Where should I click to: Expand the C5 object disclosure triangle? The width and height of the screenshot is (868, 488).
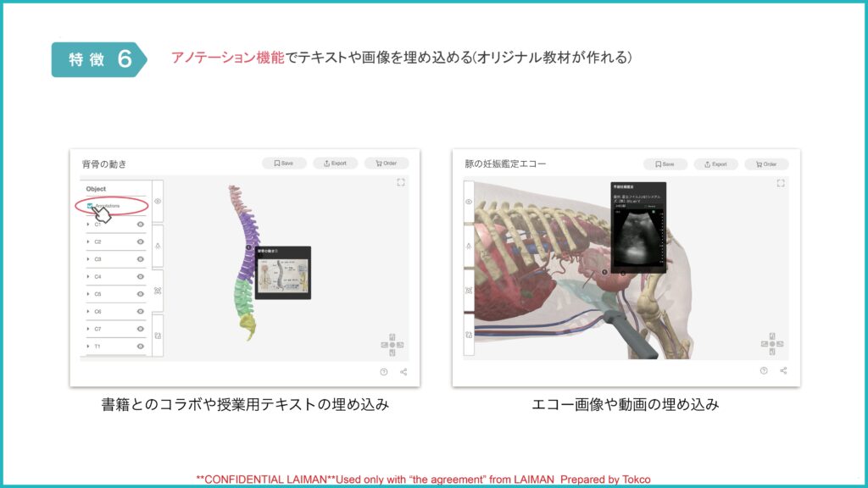(x=88, y=294)
